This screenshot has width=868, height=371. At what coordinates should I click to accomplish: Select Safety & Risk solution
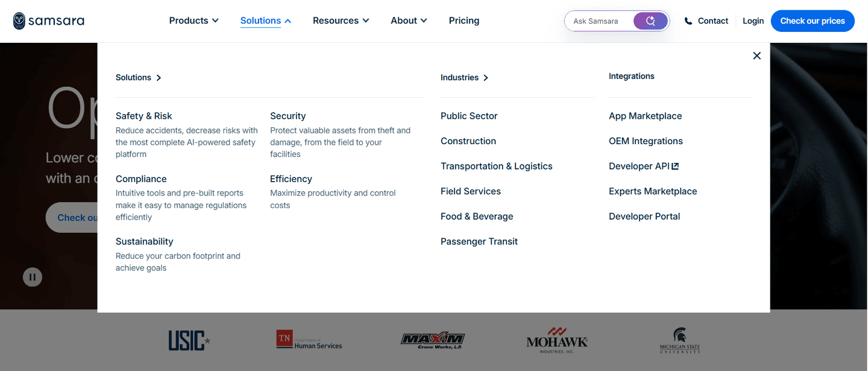click(x=143, y=116)
